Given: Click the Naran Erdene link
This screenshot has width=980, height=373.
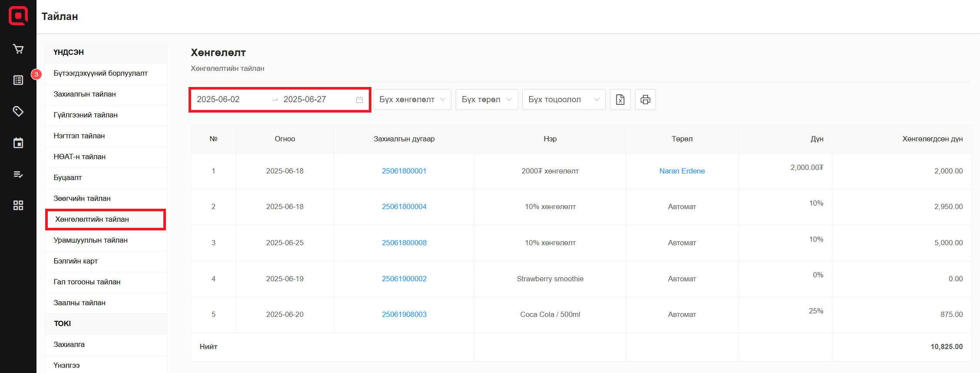Looking at the screenshot, I should pyautogui.click(x=682, y=171).
